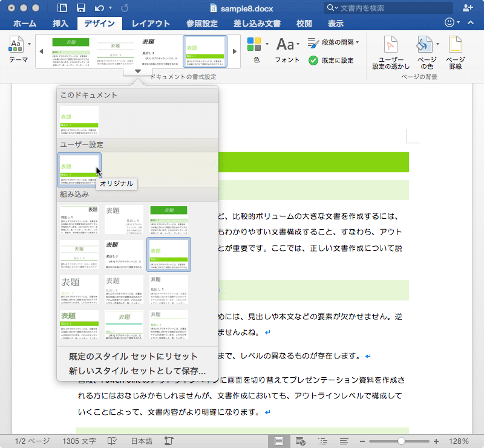Click the selected green-bar built-in style
484x448 pixels.
click(x=169, y=255)
